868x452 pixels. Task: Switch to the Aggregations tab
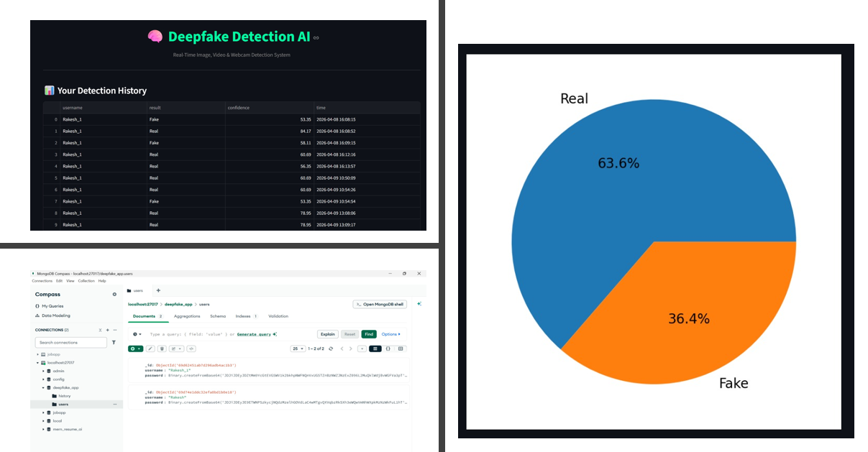click(187, 316)
